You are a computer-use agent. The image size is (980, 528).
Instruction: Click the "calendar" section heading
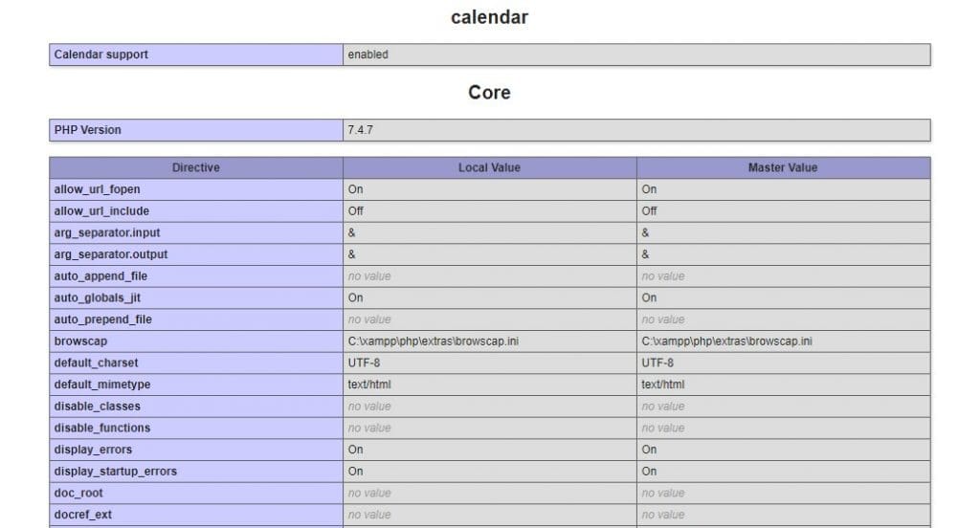pos(489,17)
